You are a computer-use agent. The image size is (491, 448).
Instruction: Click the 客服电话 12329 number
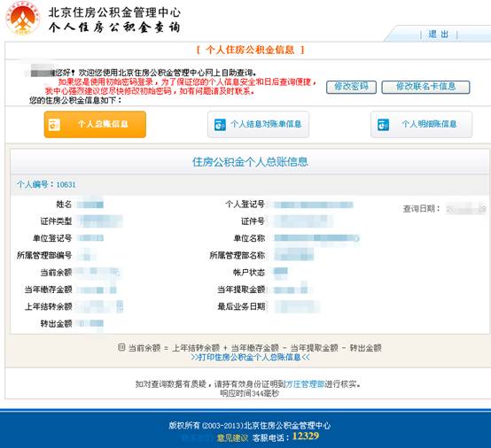point(305,436)
